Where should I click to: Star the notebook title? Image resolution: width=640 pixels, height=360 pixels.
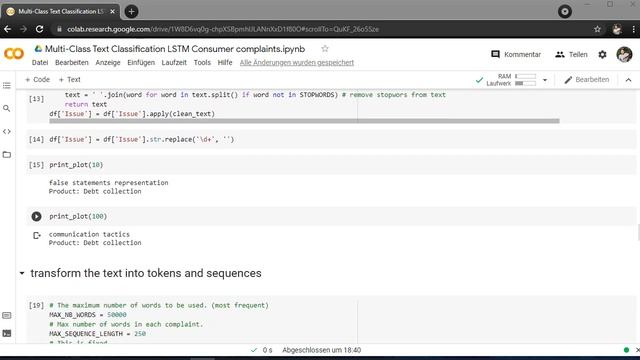pos(325,49)
